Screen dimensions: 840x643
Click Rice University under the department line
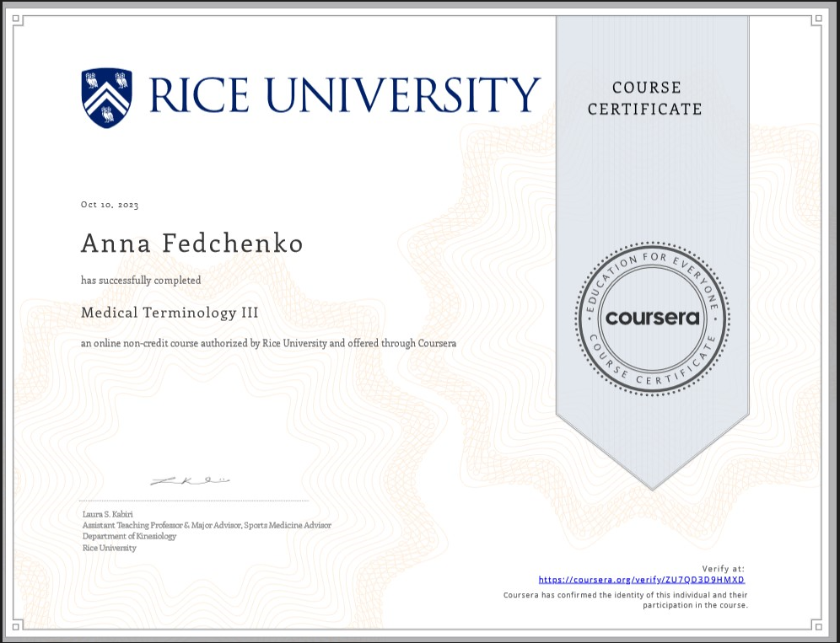(x=110, y=548)
